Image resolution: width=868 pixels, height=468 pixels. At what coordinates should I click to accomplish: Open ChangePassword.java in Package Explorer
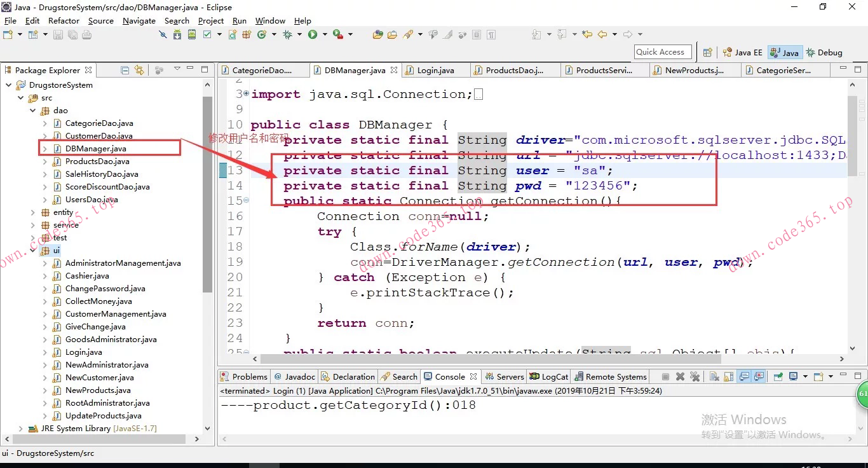point(105,289)
